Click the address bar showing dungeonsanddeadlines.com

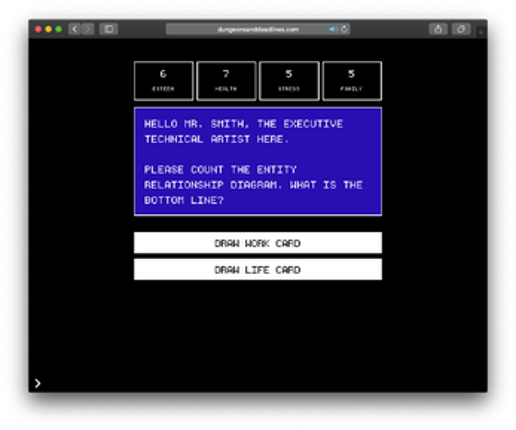[258, 29]
